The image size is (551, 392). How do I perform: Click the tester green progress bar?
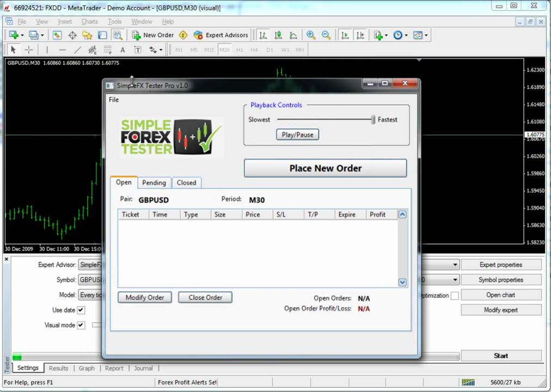(17, 357)
